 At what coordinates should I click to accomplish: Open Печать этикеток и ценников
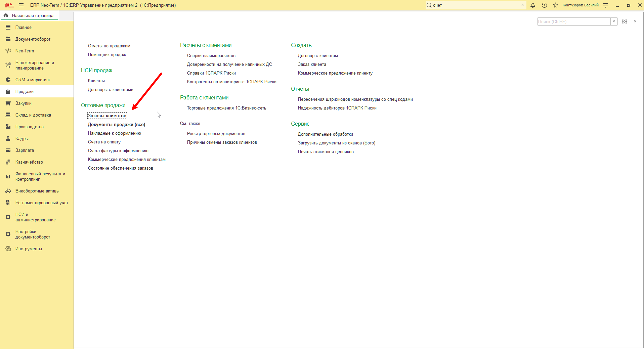[326, 151]
